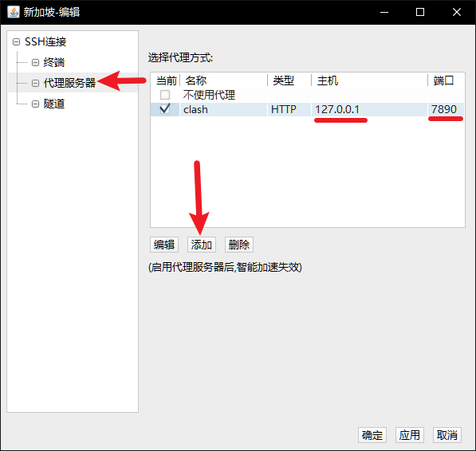Toggle the expander icon beside 代理服务器
Image resolution: width=476 pixels, height=451 pixels.
[36, 83]
